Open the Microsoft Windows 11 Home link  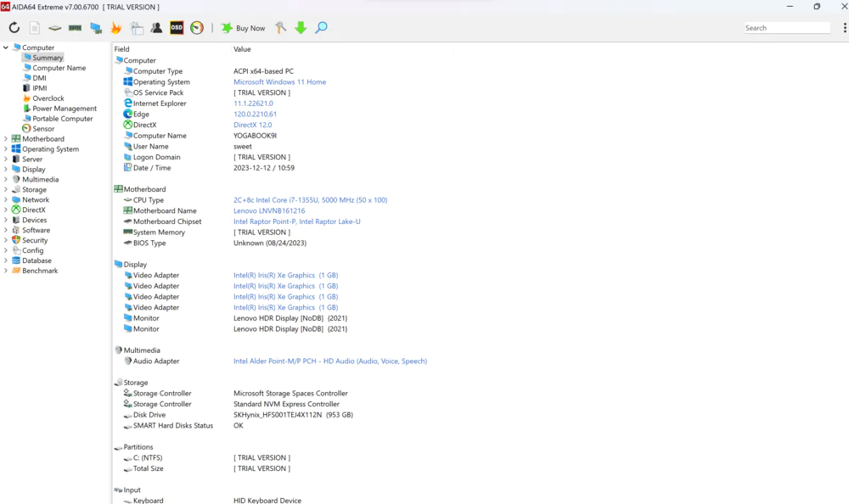pos(280,81)
